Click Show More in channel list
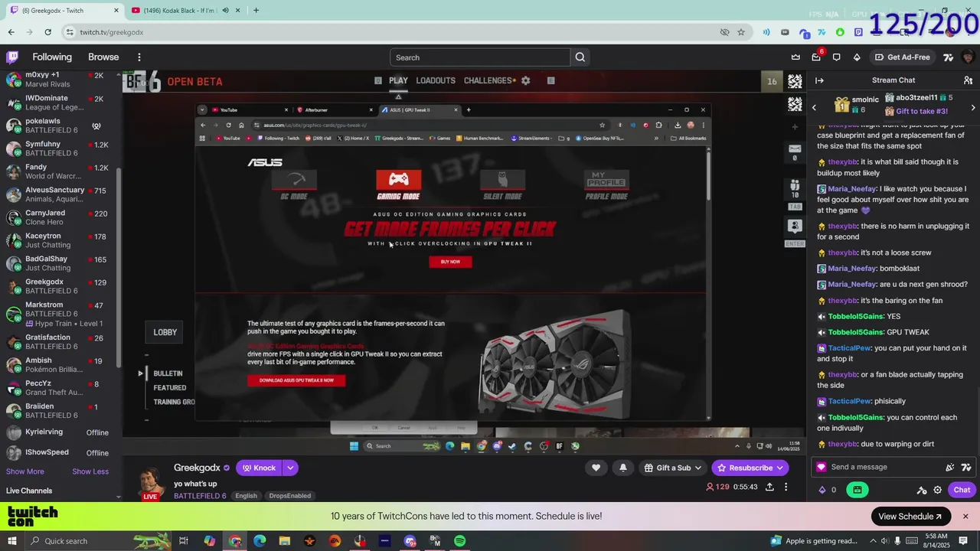The image size is (980, 551). pos(25,471)
